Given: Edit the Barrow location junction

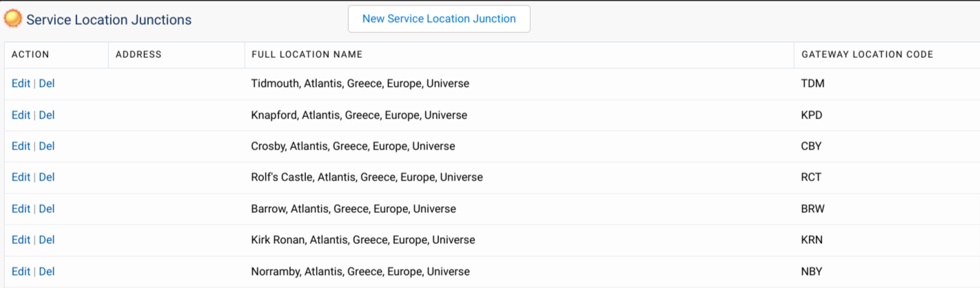Looking at the screenshot, I should coord(21,209).
